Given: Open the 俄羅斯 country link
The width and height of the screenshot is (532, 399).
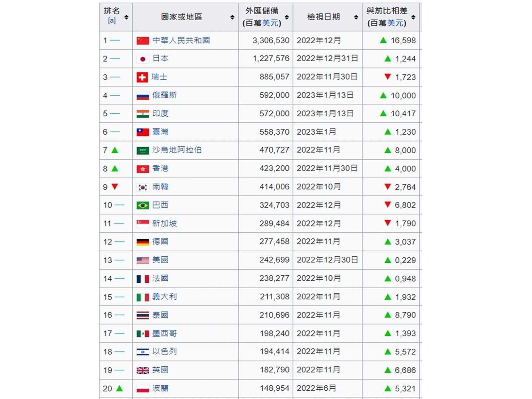Looking at the screenshot, I should coord(164,95).
